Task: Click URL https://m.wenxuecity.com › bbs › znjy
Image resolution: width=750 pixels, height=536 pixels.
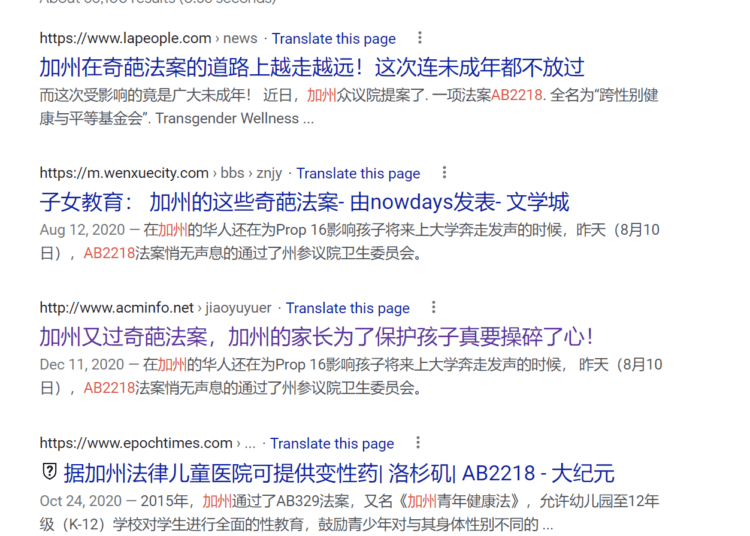Action: pos(161,173)
